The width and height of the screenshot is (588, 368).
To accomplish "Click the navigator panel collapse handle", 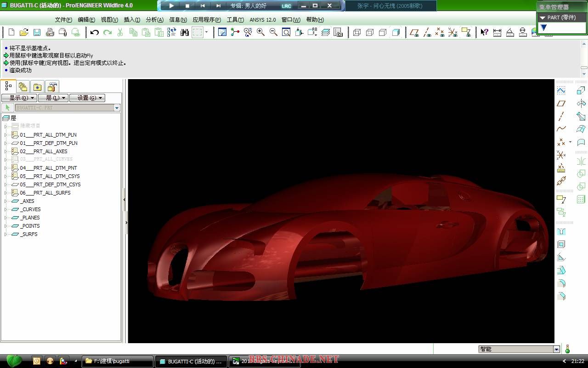I will (124, 200).
